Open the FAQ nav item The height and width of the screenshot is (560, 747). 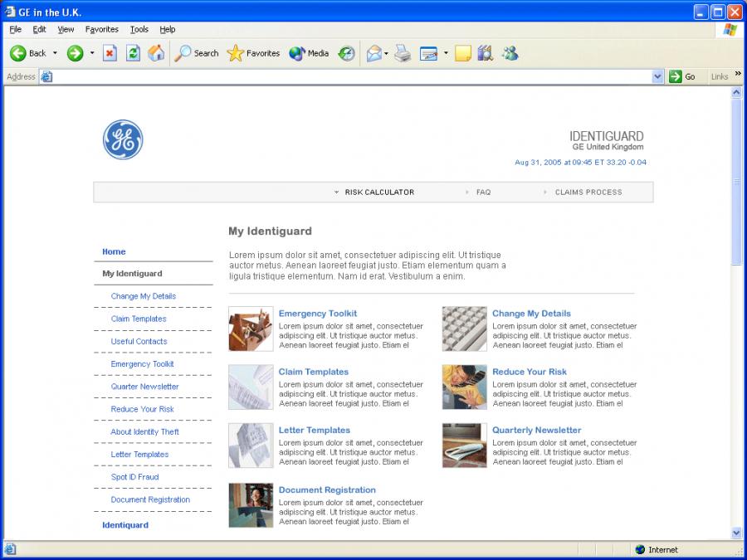point(478,192)
